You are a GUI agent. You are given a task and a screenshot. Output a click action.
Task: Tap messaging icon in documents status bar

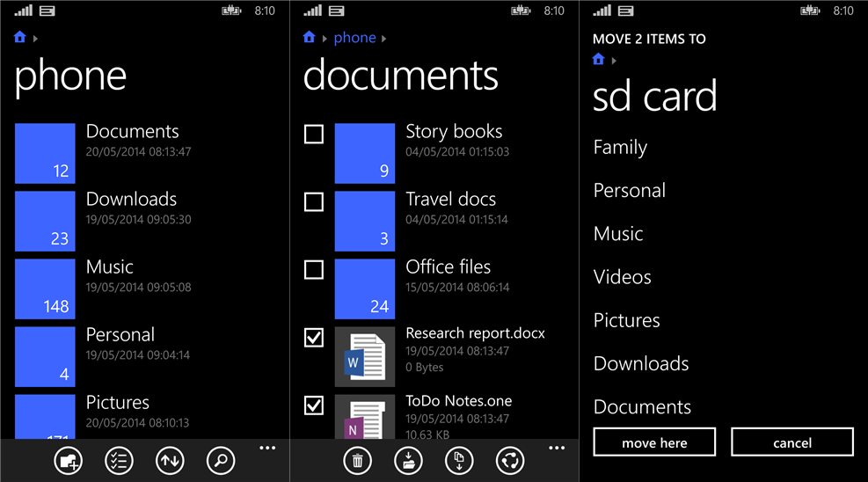tap(336, 11)
